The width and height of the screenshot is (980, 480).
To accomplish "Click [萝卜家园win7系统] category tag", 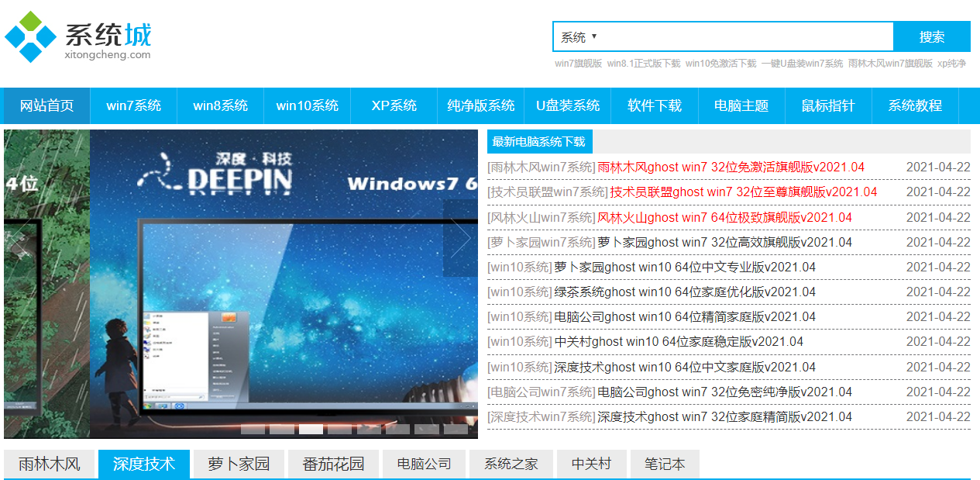I will click(x=542, y=242).
